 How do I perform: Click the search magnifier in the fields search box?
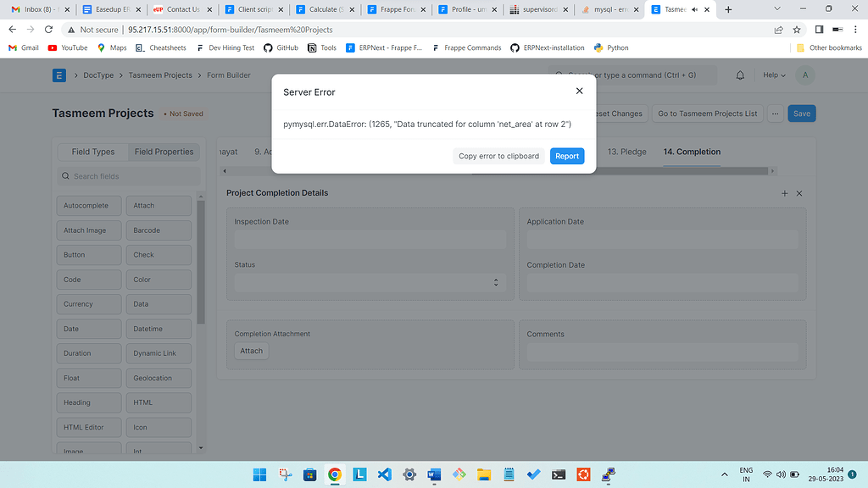[65, 175]
